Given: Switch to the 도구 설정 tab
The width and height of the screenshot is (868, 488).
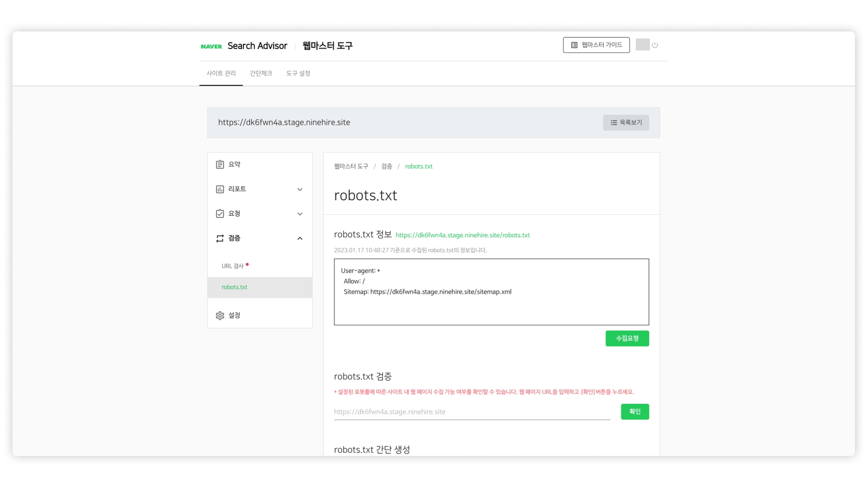Looking at the screenshot, I should tap(298, 73).
